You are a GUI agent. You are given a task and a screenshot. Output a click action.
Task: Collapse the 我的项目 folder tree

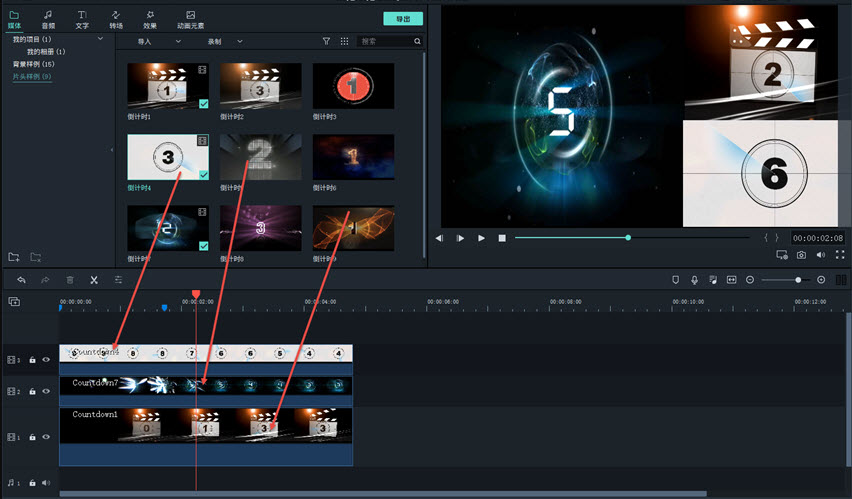tap(100, 39)
